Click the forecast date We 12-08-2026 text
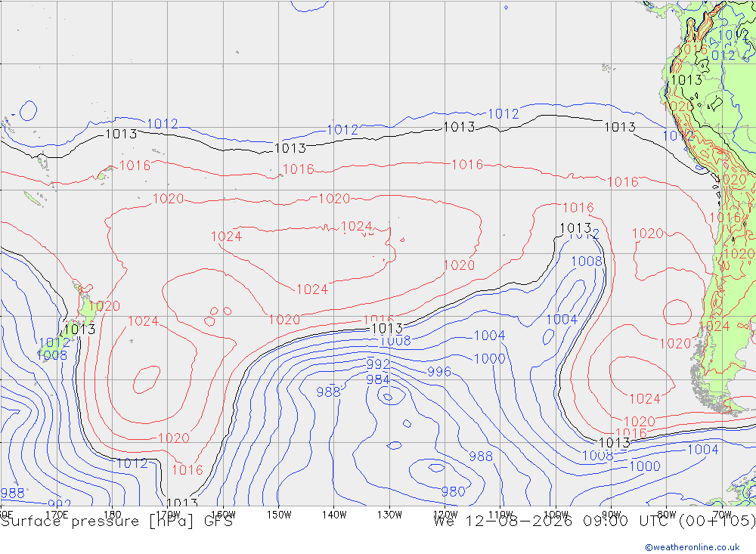This screenshot has height=554, width=756. coord(503,522)
